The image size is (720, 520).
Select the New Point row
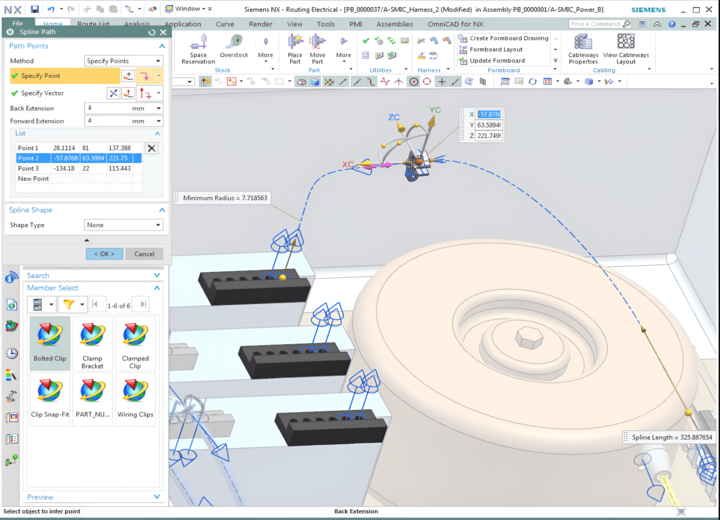pyautogui.click(x=79, y=178)
